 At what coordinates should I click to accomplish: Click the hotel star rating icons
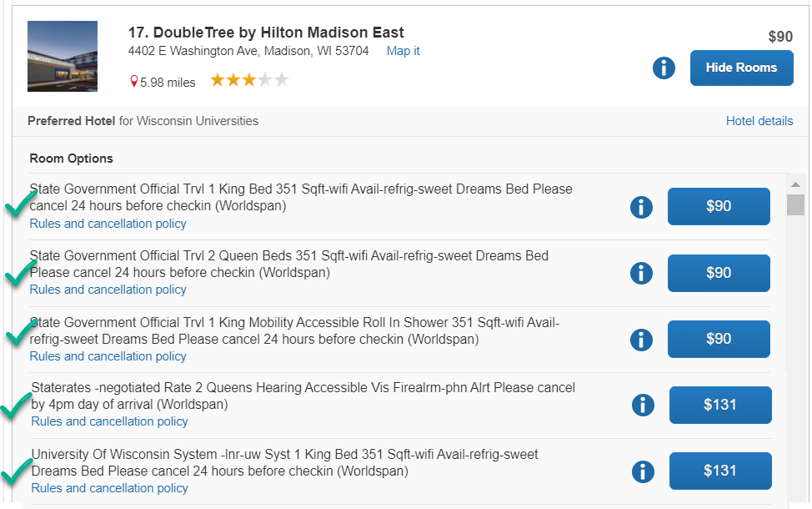249,81
